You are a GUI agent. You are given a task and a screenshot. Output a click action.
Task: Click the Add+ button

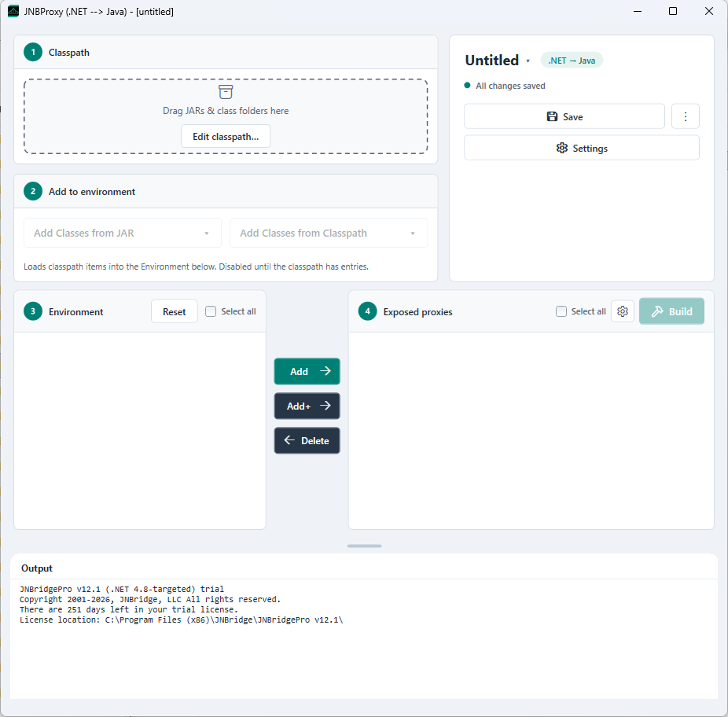(307, 406)
